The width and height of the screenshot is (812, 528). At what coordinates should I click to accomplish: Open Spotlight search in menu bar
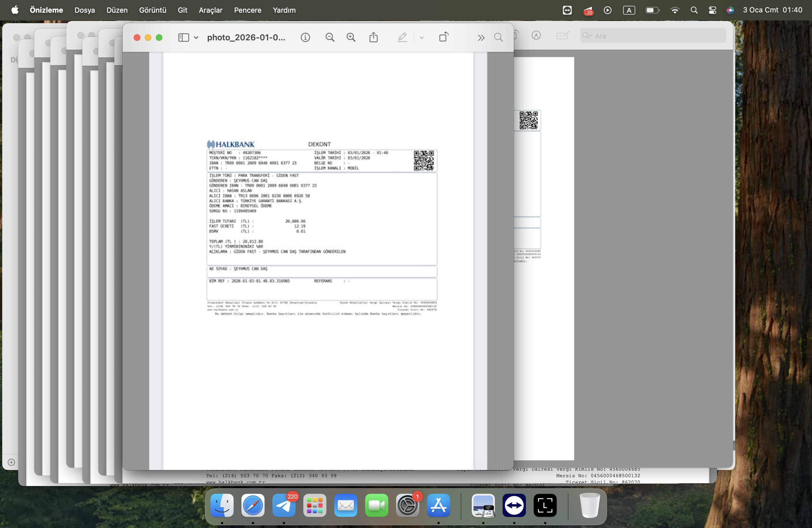click(x=694, y=10)
